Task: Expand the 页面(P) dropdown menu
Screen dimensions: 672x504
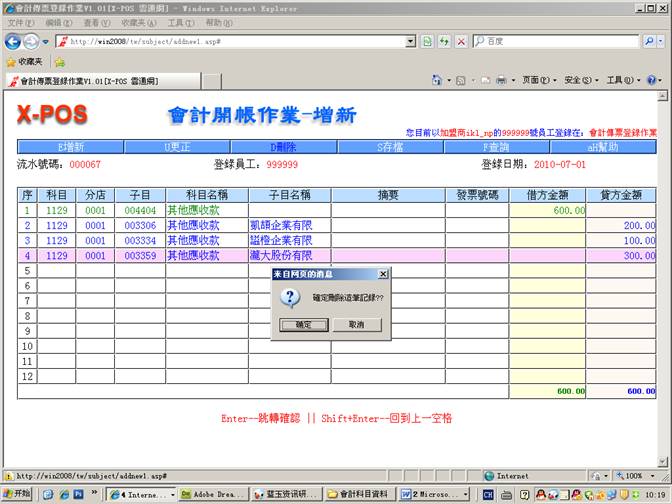Action: pos(538,80)
